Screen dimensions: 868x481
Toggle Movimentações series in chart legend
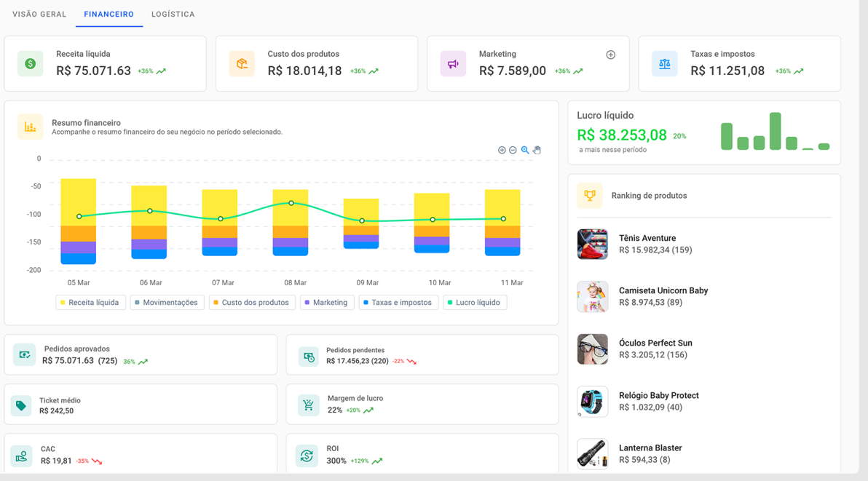(x=167, y=303)
